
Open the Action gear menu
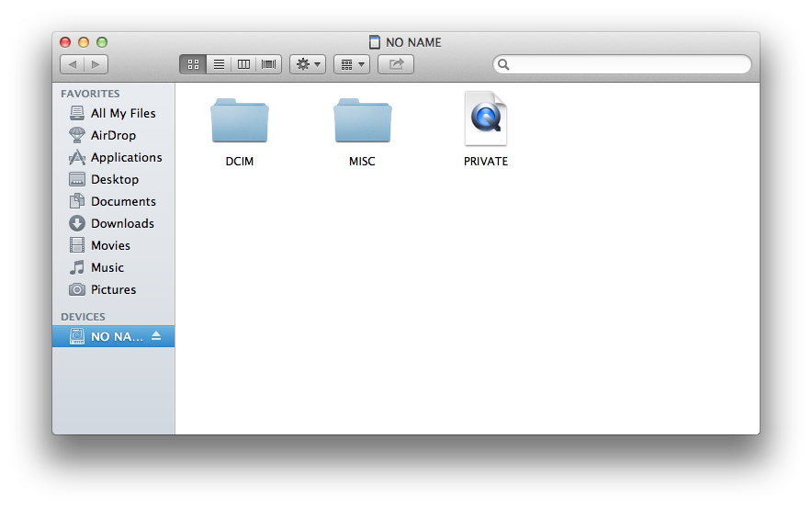[x=308, y=64]
